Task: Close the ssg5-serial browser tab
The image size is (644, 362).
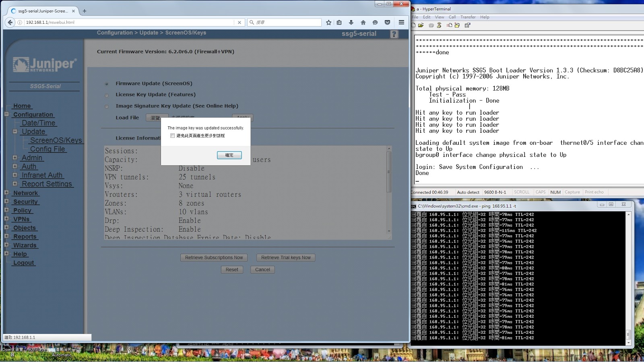Action: 73,11
